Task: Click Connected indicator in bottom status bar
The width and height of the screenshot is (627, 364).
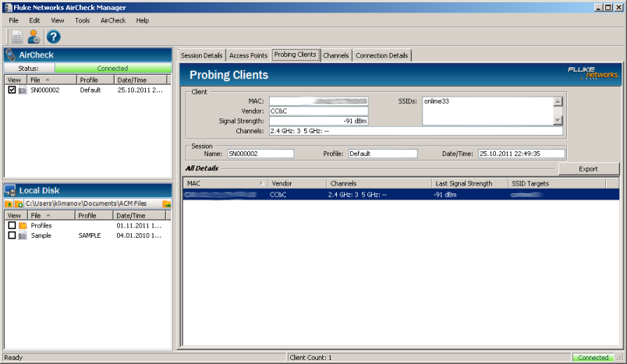Action: click(593, 358)
